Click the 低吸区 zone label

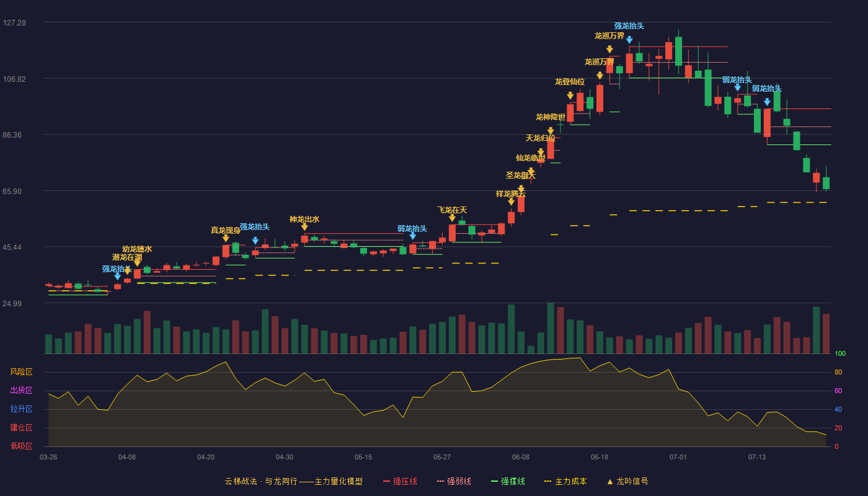[x=21, y=446]
